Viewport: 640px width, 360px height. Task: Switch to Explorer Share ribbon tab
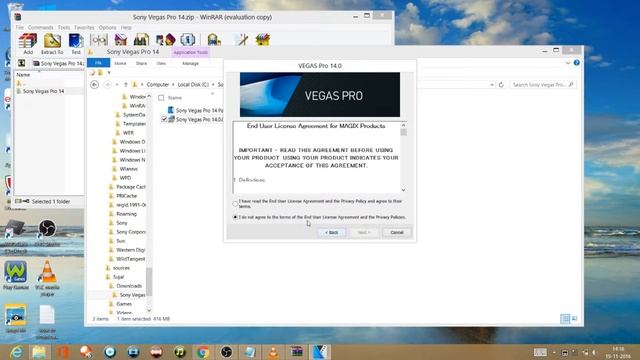(141, 63)
